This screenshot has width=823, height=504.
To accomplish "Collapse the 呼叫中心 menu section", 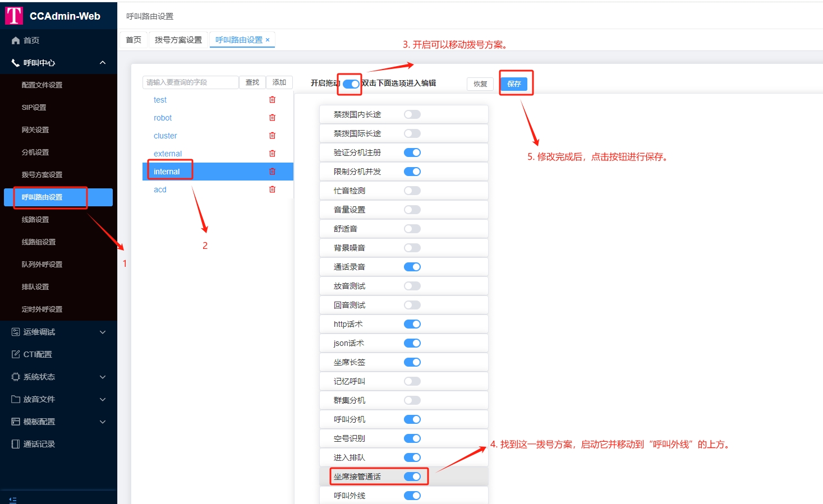I will (x=102, y=62).
